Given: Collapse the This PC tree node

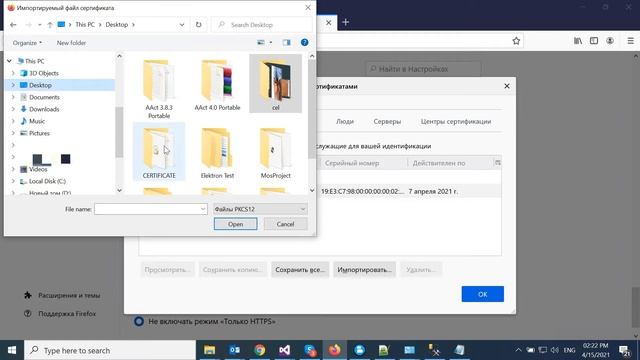Looking at the screenshot, I should 9,61.
